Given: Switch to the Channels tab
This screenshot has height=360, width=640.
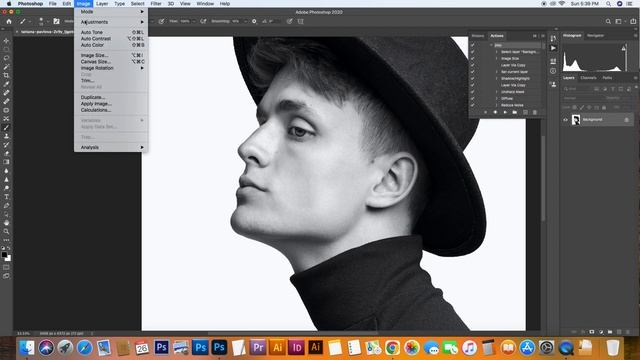Looking at the screenshot, I should (x=588, y=78).
